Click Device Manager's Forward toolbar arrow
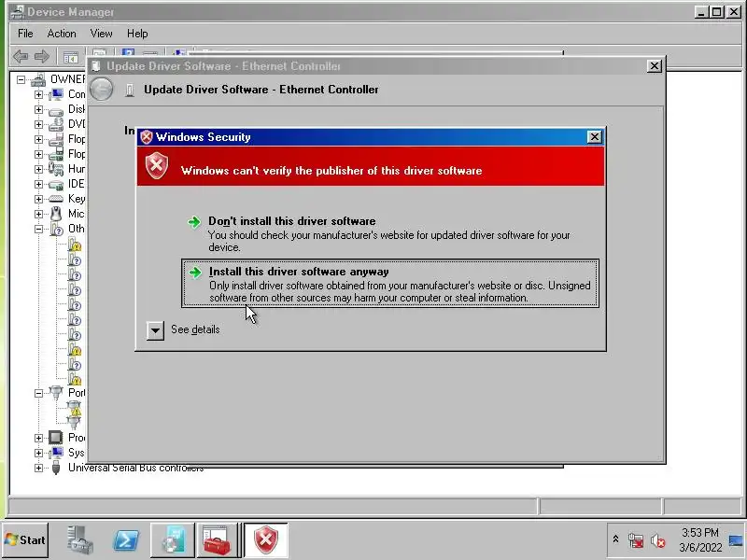The width and height of the screenshot is (747, 560). click(42, 57)
